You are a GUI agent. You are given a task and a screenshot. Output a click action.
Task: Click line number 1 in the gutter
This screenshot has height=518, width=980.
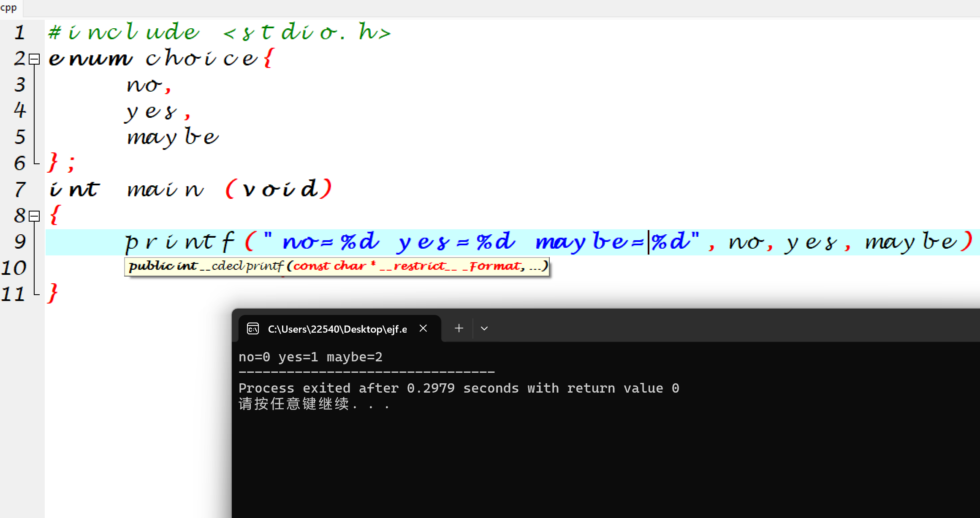pyautogui.click(x=19, y=33)
